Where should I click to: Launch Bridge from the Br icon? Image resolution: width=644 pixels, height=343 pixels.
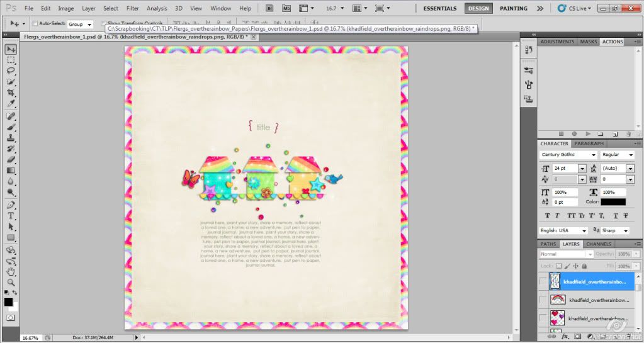tap(269, 8)
